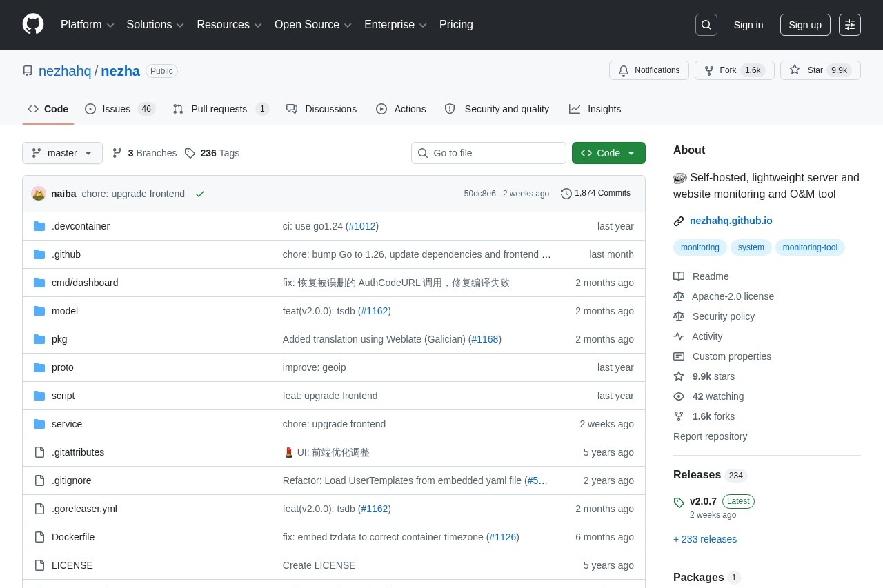This screenshot has width=883, height=588.
Task: Expand the master branch dropdown
Action: pos(62,153)
